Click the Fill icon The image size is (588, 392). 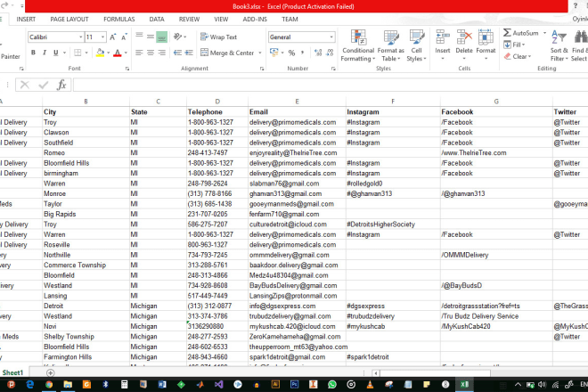pos(508,45)
